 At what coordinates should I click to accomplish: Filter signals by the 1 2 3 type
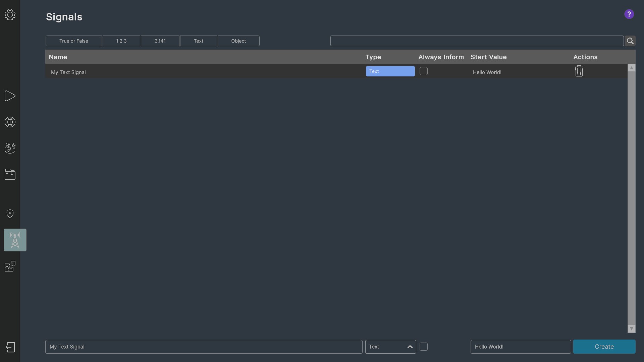pos(121,41)
